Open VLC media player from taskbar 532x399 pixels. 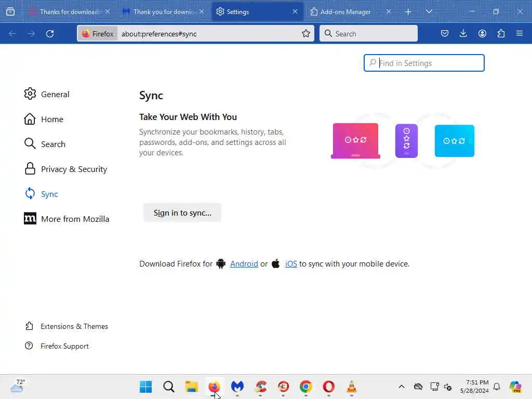pyautogui.click(x=352, y=387)
